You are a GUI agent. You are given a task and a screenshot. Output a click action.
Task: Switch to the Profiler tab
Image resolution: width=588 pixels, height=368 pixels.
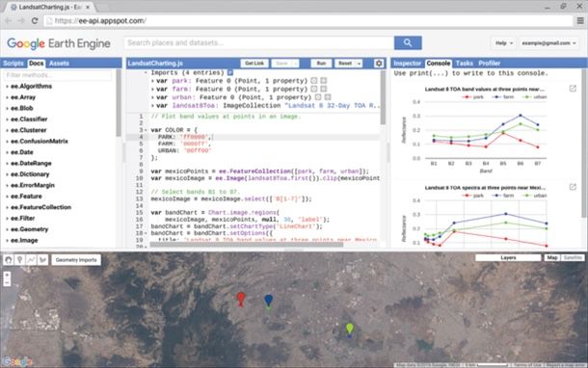pos(490,64)
